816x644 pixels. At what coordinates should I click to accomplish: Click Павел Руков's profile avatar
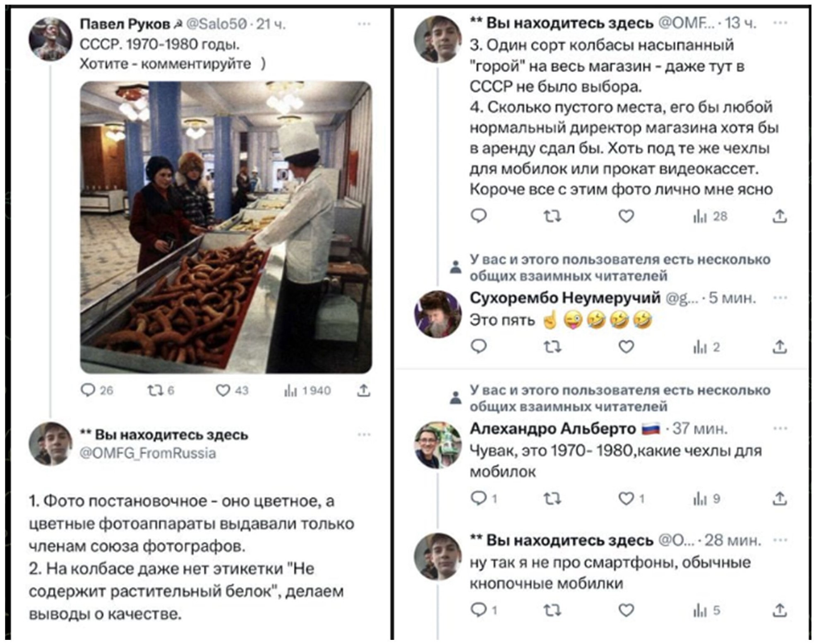click(x=50, y=40)
